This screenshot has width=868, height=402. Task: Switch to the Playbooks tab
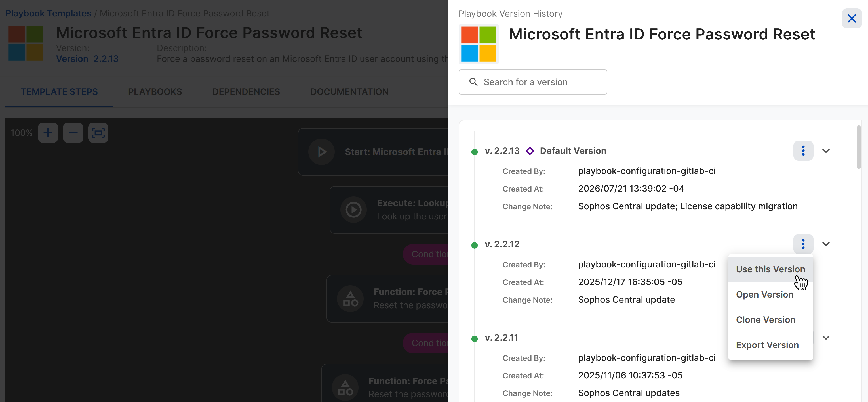click(155, 92)
